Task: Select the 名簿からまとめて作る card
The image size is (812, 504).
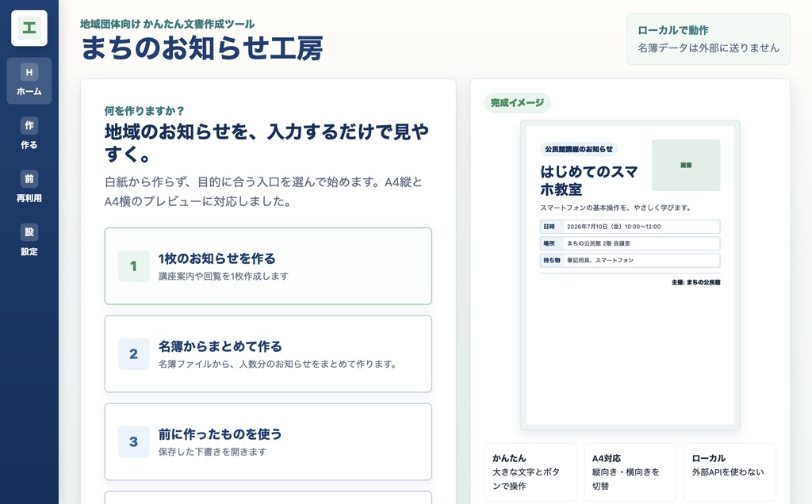Action: (x=268, y=354)
